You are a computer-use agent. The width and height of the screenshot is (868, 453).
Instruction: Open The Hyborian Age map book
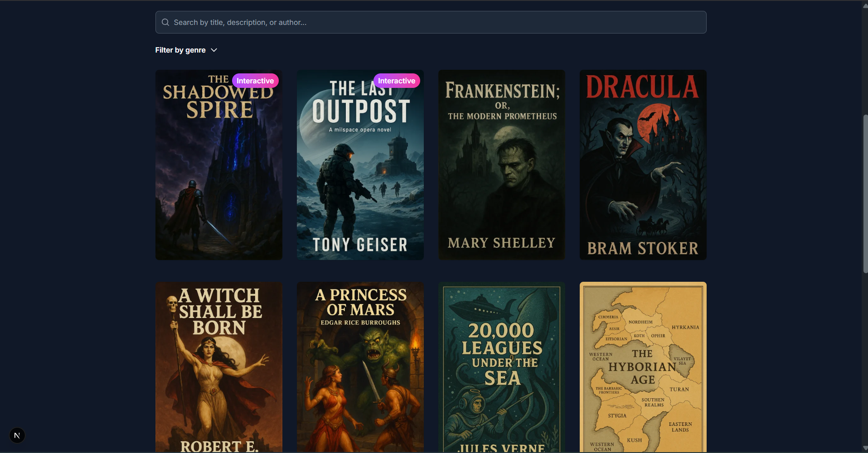pos(642,367)
